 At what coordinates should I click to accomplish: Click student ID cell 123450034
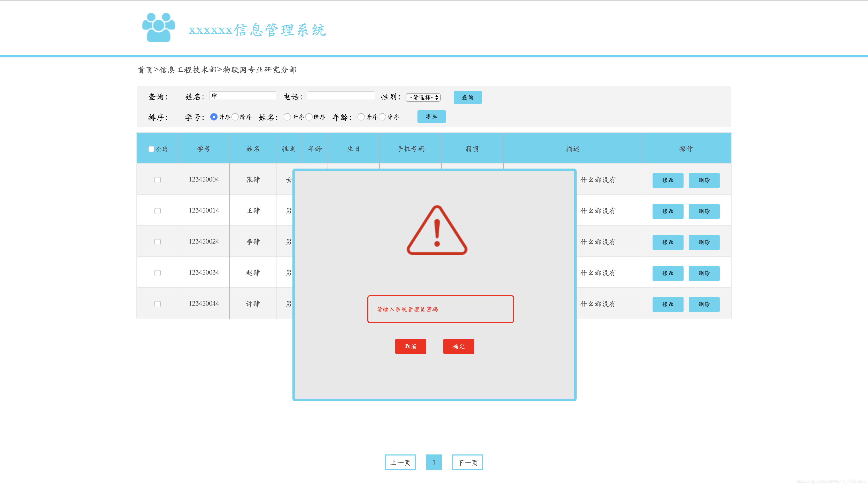(204, 272)
